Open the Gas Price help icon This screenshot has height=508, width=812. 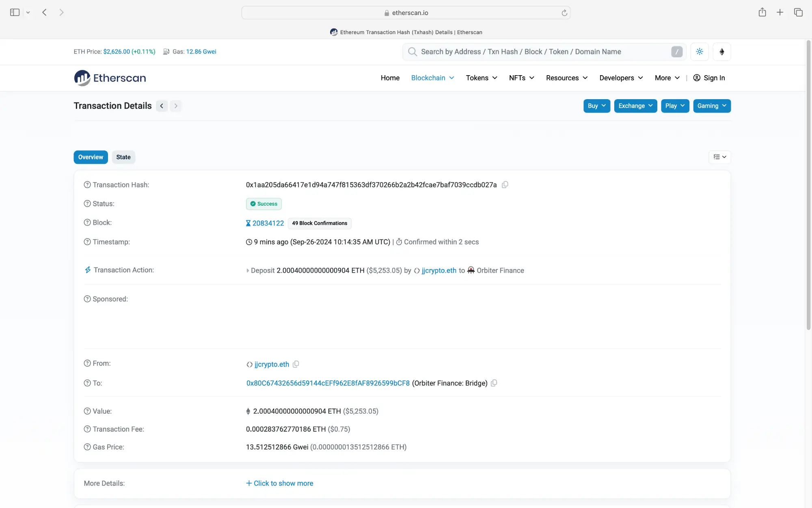pyautogui.click(x=87, y=447)
